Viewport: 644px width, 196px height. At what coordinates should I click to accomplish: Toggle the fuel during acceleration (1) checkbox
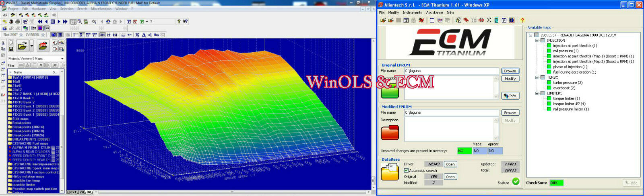tap(549, 72)
